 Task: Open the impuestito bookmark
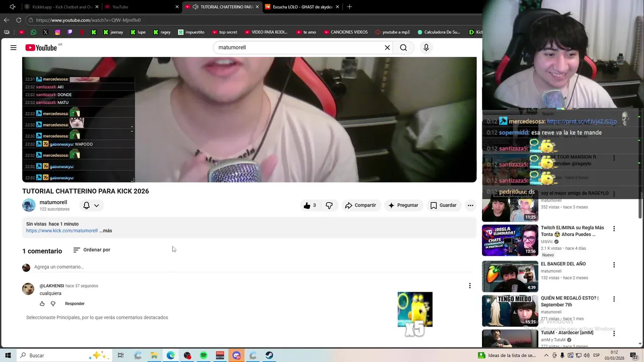[x=191, y=32]
